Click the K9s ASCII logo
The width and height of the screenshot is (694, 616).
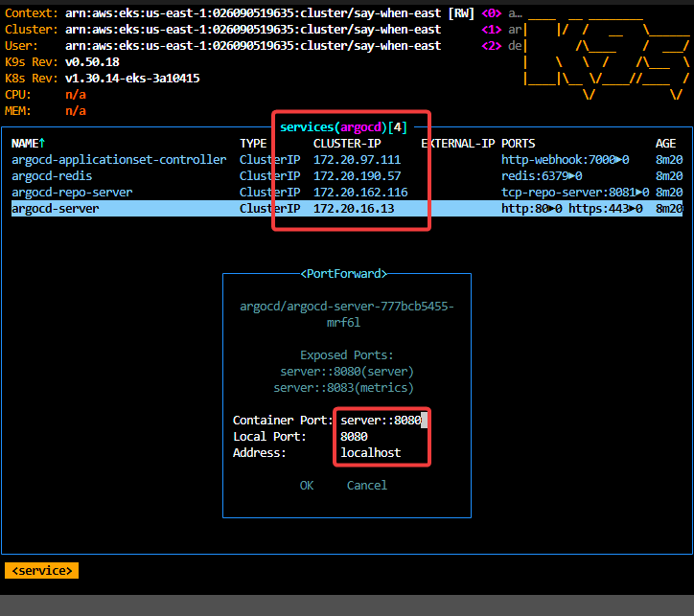click(x=606, y=55)
